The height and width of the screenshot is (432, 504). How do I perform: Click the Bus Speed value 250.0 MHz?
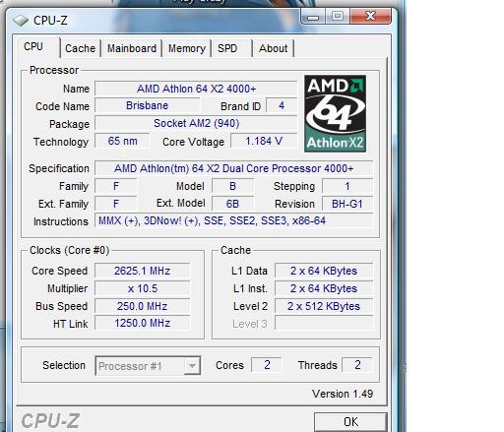(142, 306)
